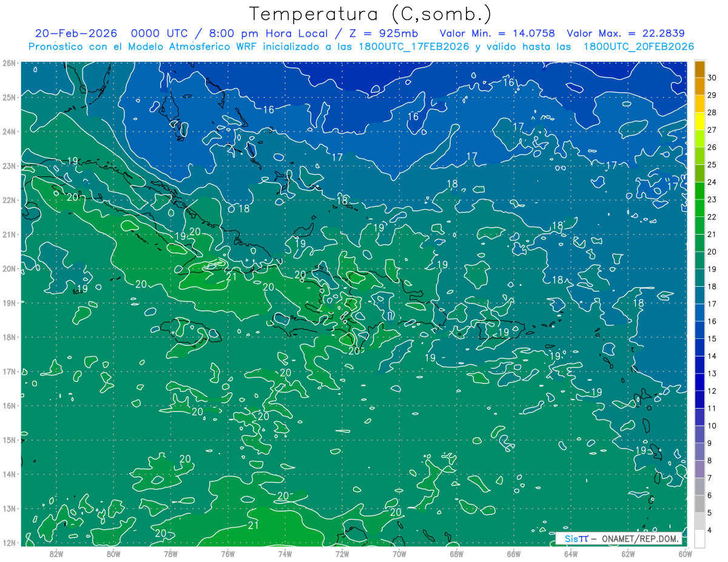The image size is (728, 562).
Task: Click the '76W' longitude axis label
Action: point(227,554)
